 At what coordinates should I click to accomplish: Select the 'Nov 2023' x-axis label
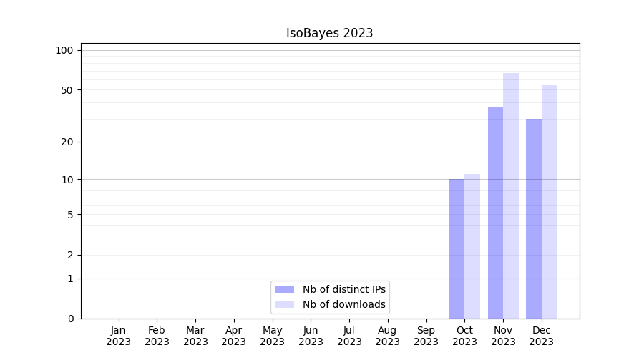[503, 336]
